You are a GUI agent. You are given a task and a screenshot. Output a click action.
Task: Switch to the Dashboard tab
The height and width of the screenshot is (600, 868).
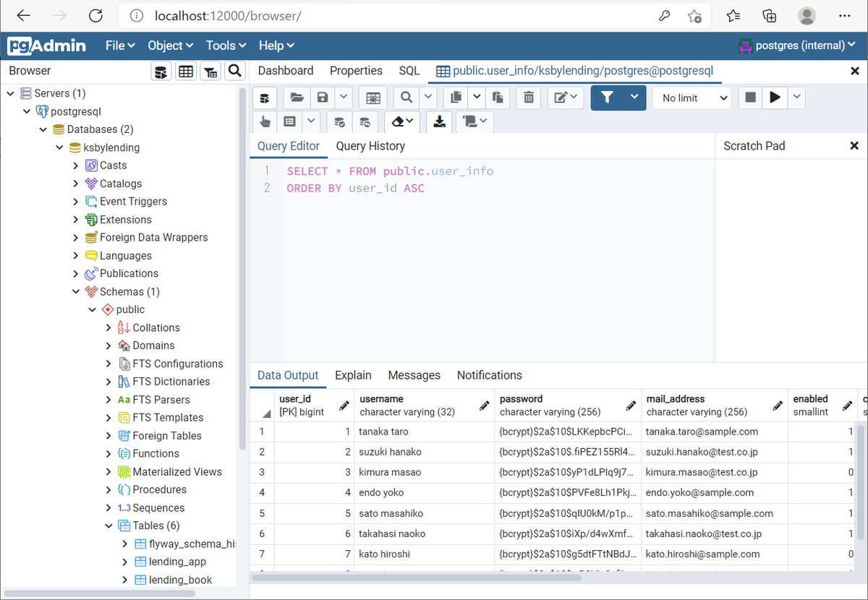pos(286,71)
